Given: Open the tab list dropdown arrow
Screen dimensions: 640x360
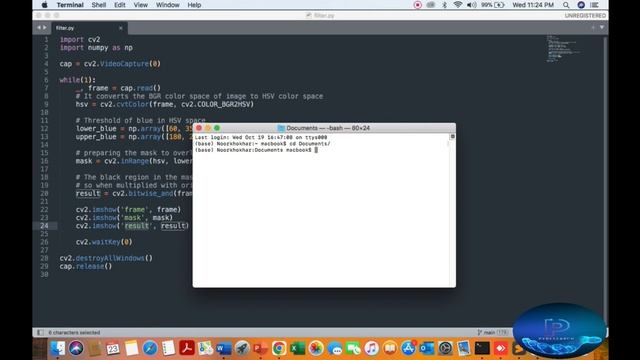Looking at the screenshot, I should (x=602, y=28).
